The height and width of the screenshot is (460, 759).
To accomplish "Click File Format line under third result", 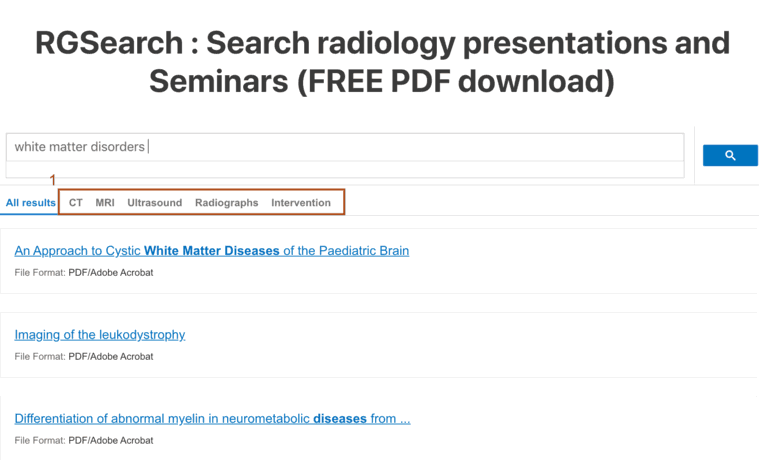I will 84,440.
